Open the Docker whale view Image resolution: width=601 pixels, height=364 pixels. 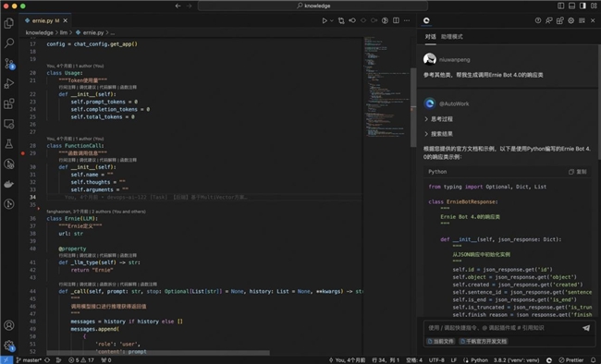point(9,184)
